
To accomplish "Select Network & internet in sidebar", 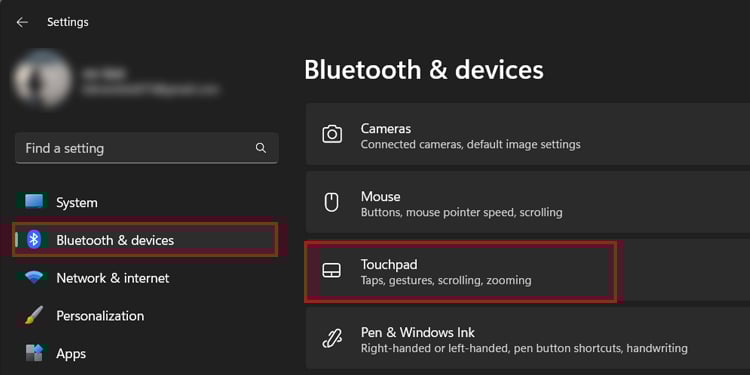I will (112, 278).
